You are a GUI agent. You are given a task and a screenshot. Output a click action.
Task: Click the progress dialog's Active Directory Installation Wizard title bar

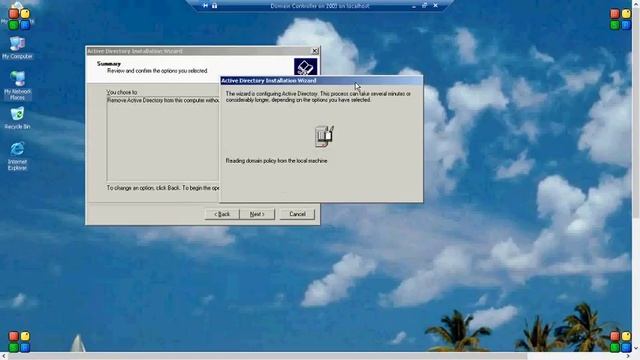point(321,80)
